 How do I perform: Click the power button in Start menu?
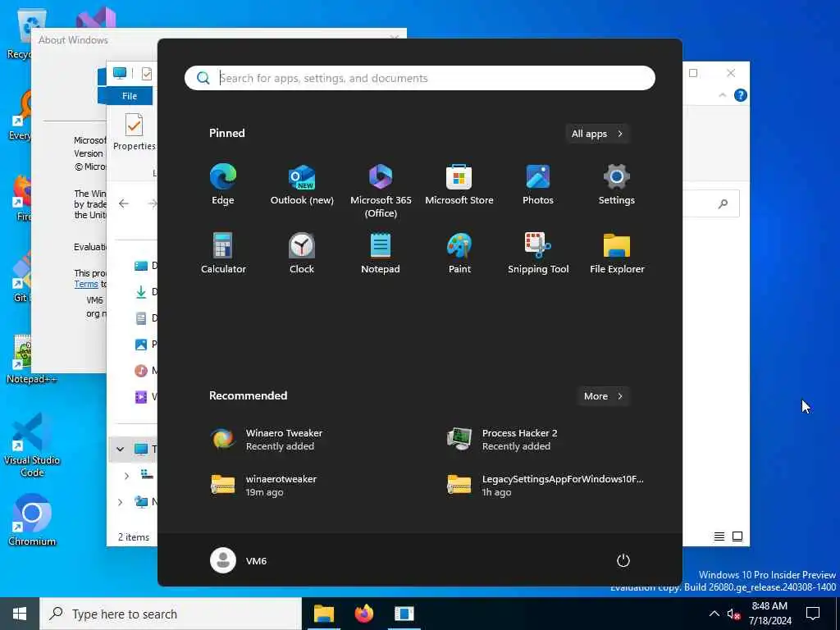tap(623, 560)
